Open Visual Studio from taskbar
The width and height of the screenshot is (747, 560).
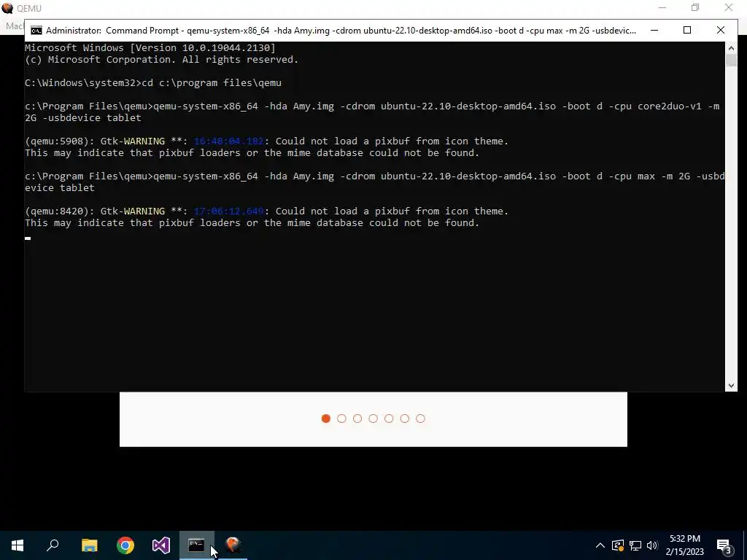pyautogui.click(x=161, y=545)
